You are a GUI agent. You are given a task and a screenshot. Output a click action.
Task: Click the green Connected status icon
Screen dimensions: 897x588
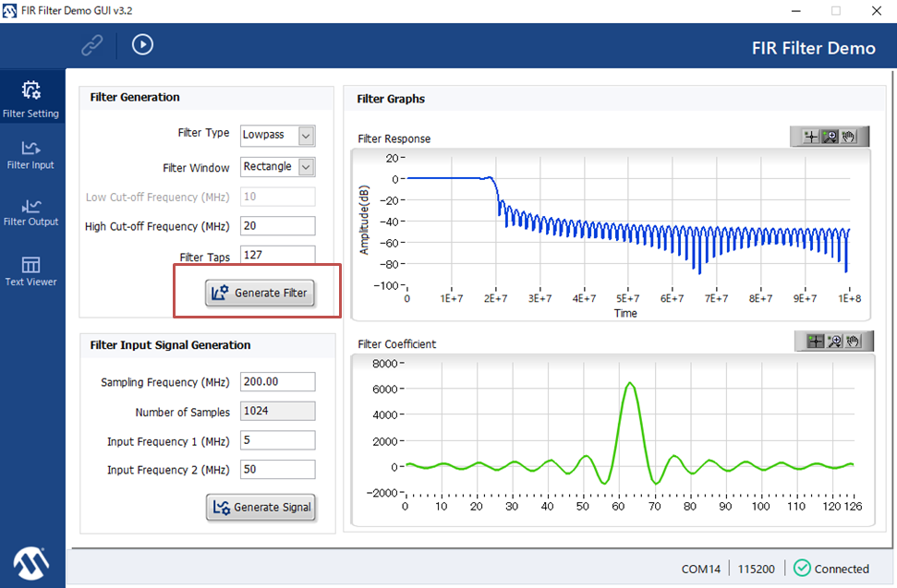pos(802,569)
